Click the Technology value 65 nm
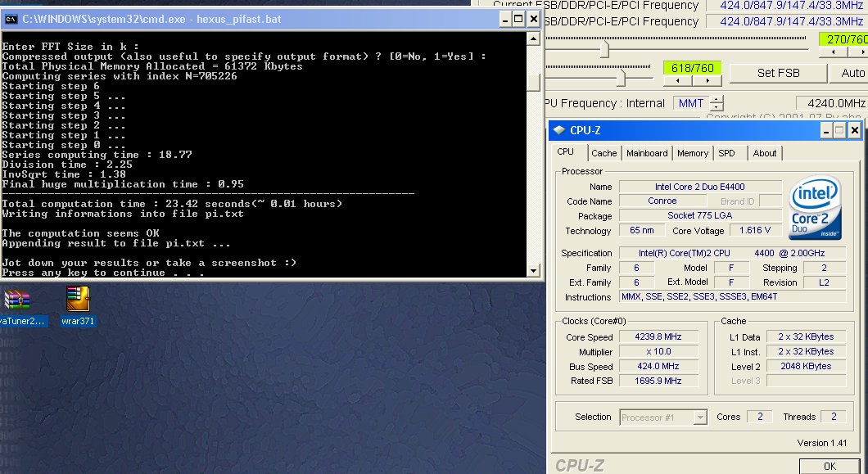The height and width of the screenshot is (474, 868). click(642, 230)
